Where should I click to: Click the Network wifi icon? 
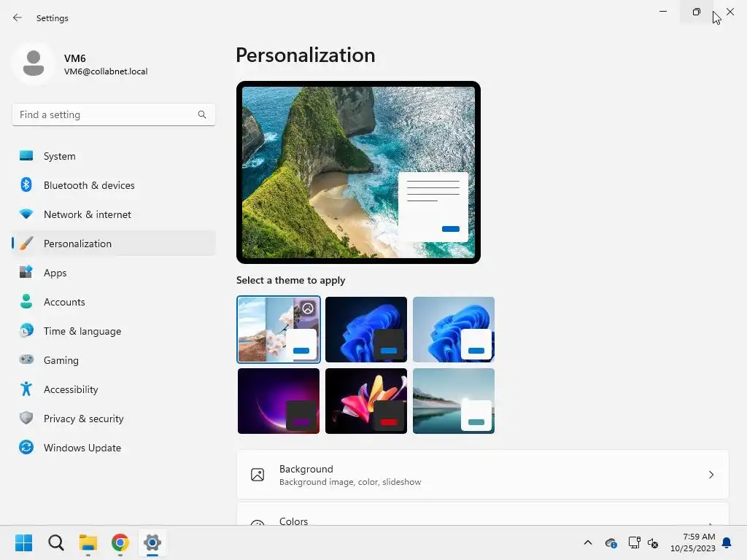click(x=26, y=214)
